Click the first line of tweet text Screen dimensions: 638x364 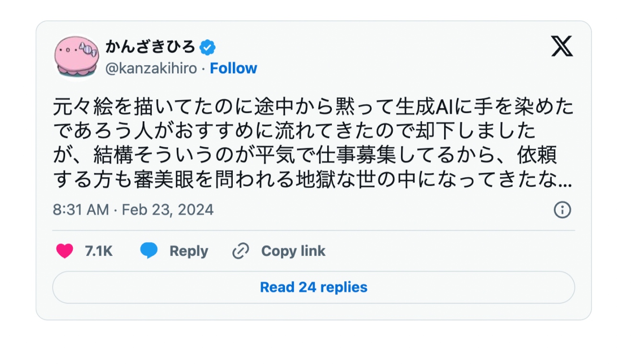pos(313,107)
